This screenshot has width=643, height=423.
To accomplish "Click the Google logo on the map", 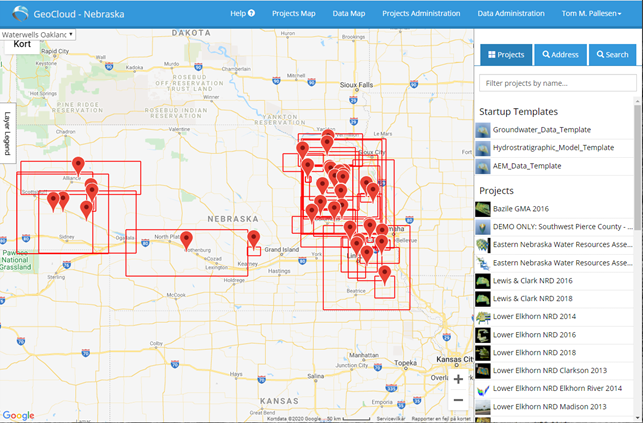I will (18, 416).
